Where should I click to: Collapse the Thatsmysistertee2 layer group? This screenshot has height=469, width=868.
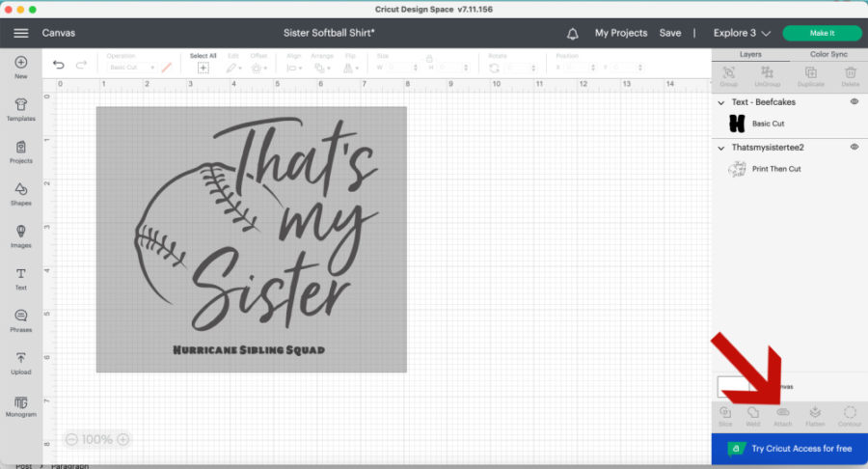721,148
